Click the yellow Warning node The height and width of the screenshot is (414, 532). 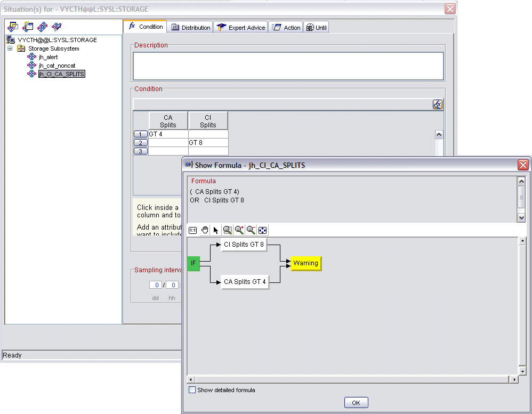coord(305,263)
